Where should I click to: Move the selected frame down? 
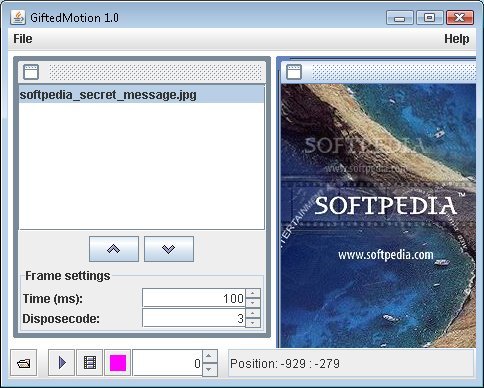pos(169,249)
